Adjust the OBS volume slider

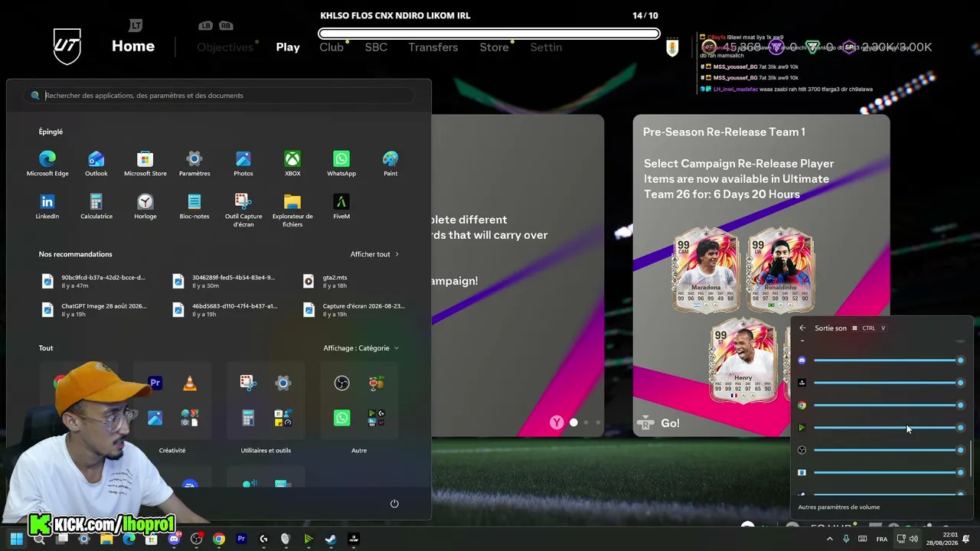888,450
